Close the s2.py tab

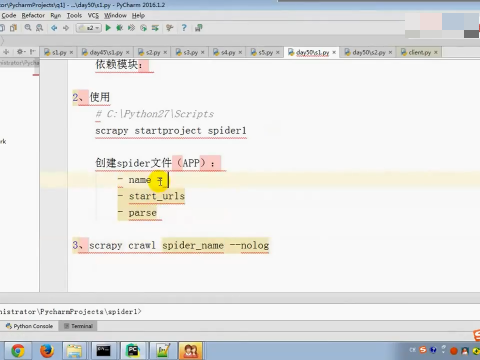pos(165,52)
